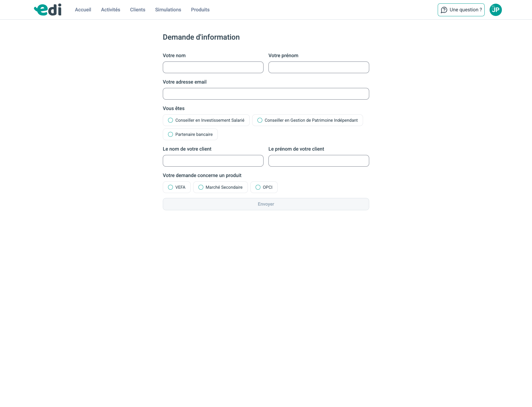Click the edi logo
Screen dimensions: 532x407
[x=48, y=10]
